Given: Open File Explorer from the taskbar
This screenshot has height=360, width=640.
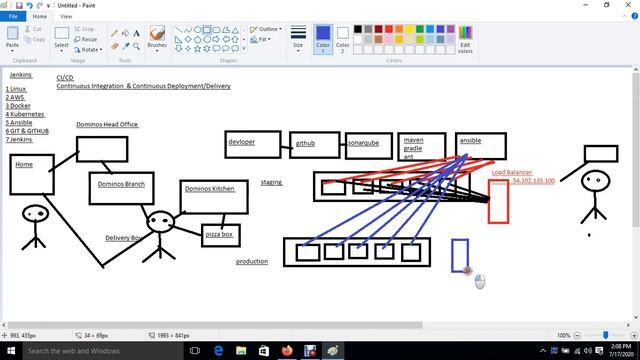Looking at the screenshot, I should [x=241, y=351].
